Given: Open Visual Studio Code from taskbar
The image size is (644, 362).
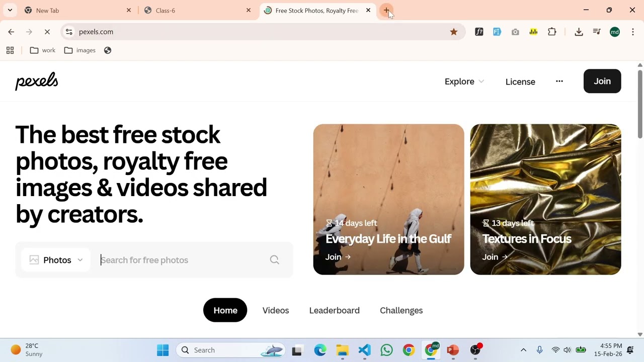Looking at the screenshot, I should tap(365, 350).
